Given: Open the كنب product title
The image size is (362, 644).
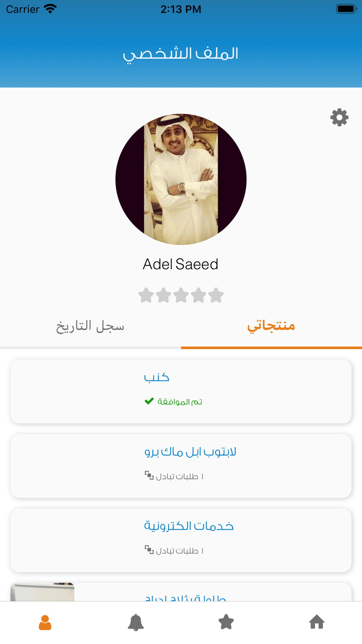Looking at the screenshot, I should coord(157,377).
